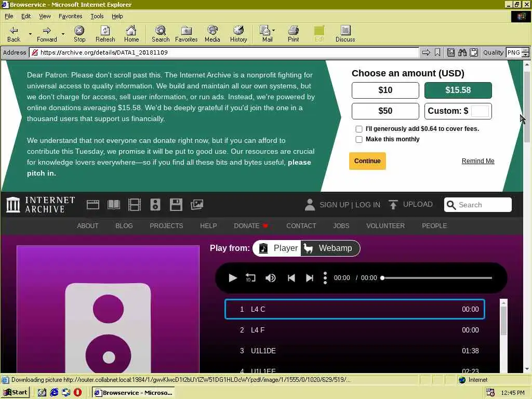Skip to the previous track

point(291,278)
